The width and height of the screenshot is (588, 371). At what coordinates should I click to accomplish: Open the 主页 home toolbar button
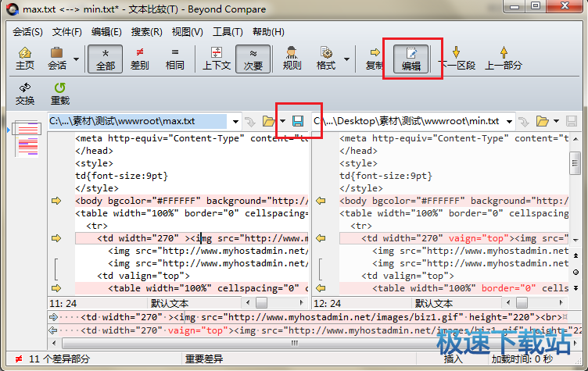25,59
